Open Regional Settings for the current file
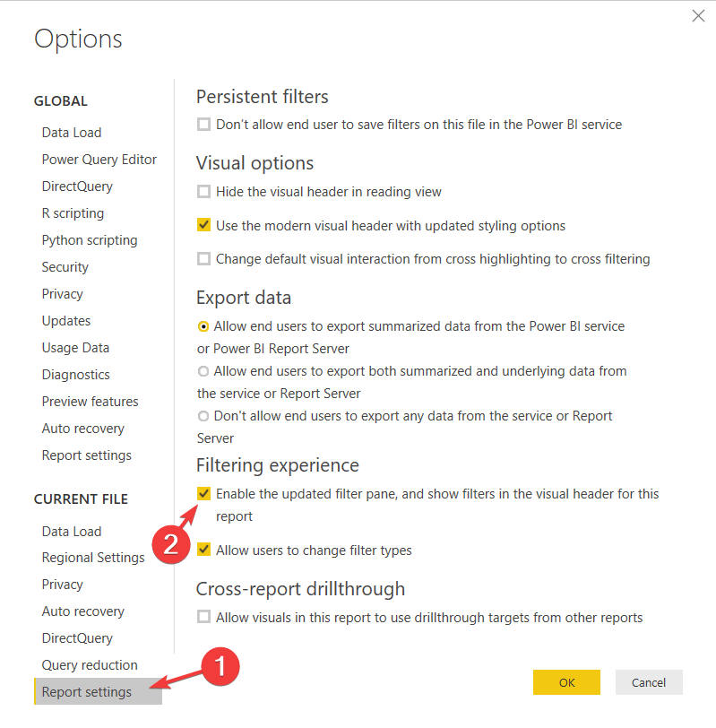Image resolution: width=716 pixels, height=728 pixels. pos(93,557)
